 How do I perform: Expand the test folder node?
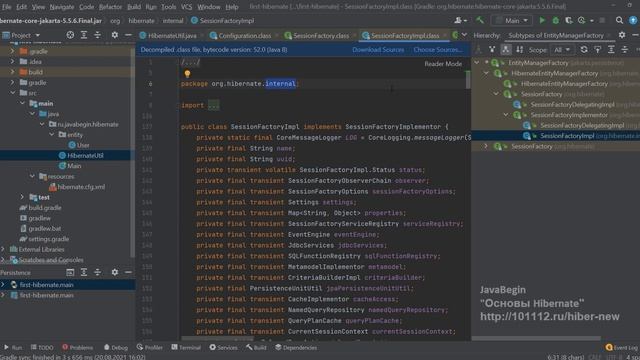(x=22, y=197)
